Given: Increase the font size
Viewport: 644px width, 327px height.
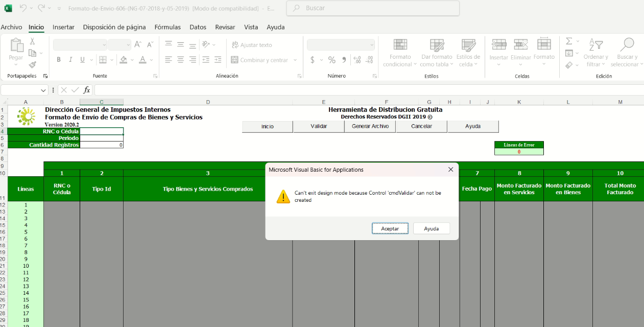Looking at the screenshot, I should [137, 44].
